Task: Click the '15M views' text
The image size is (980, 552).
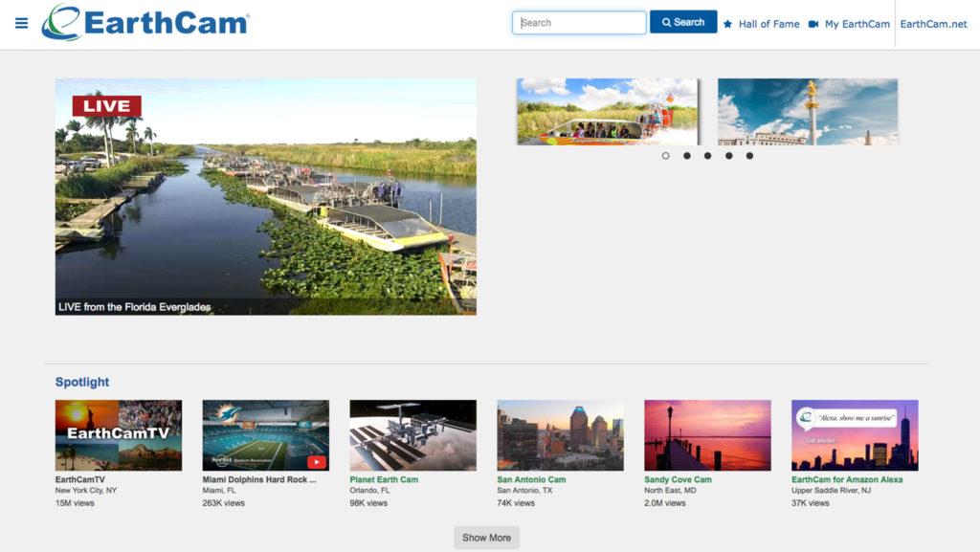Action: (75, 502)
